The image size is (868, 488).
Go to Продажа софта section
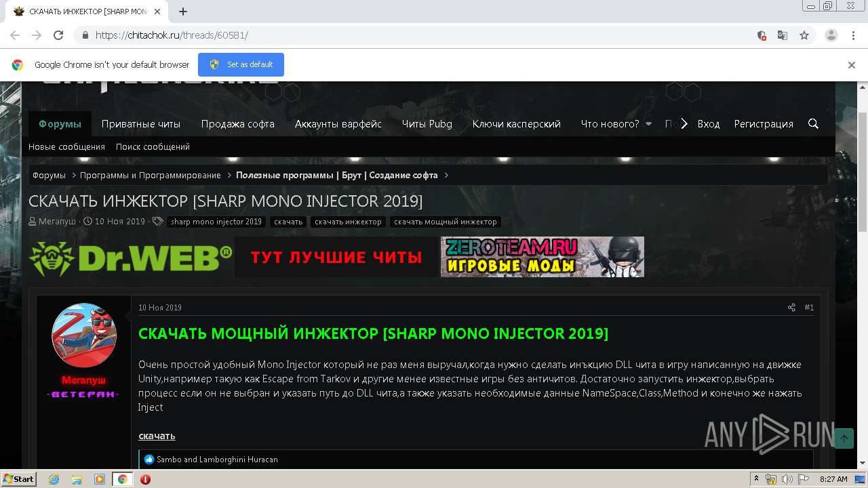(238, 124)
